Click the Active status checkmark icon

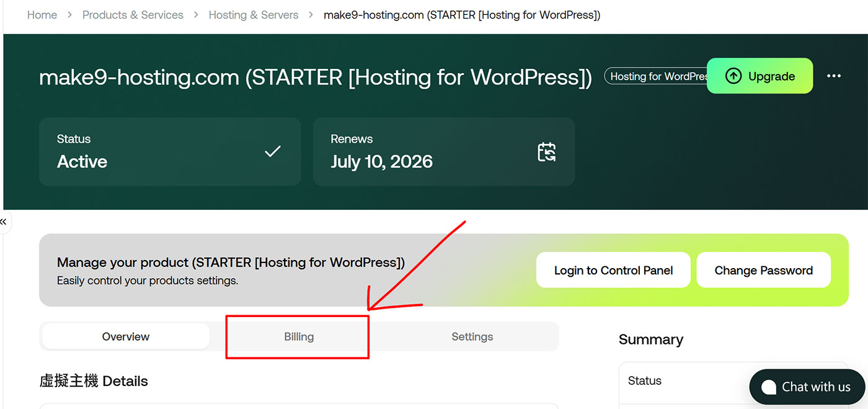[x=273, y=151]
